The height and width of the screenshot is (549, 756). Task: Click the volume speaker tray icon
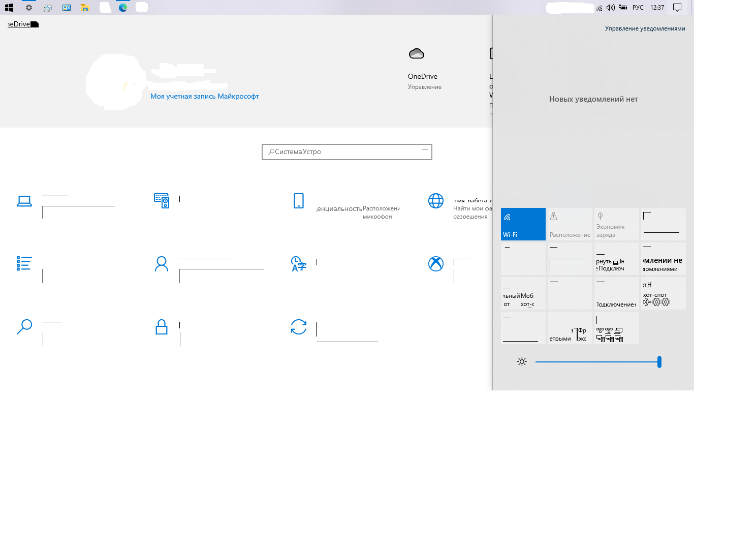tap(611, 8)
